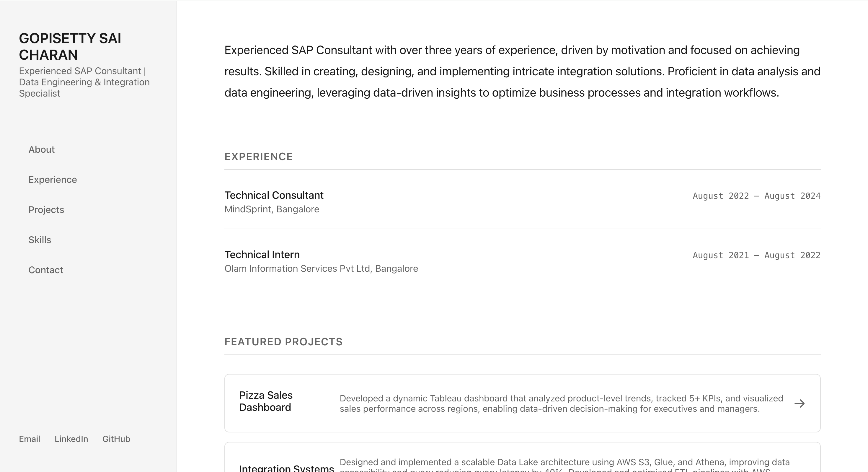
Task: Open the Email link in the footer
Action: [x=29, y=439]
